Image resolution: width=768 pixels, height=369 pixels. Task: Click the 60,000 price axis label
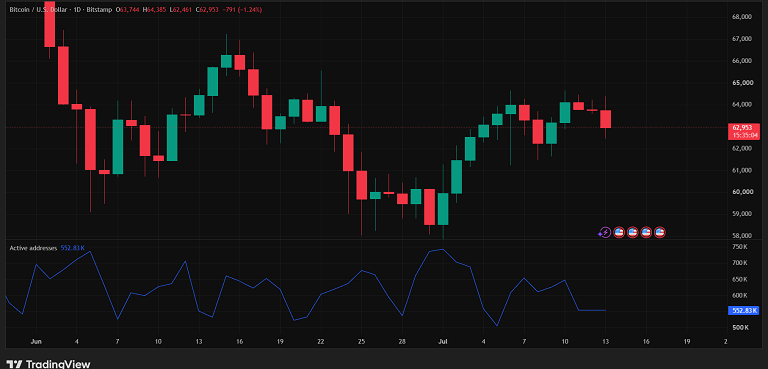(742, 192)
